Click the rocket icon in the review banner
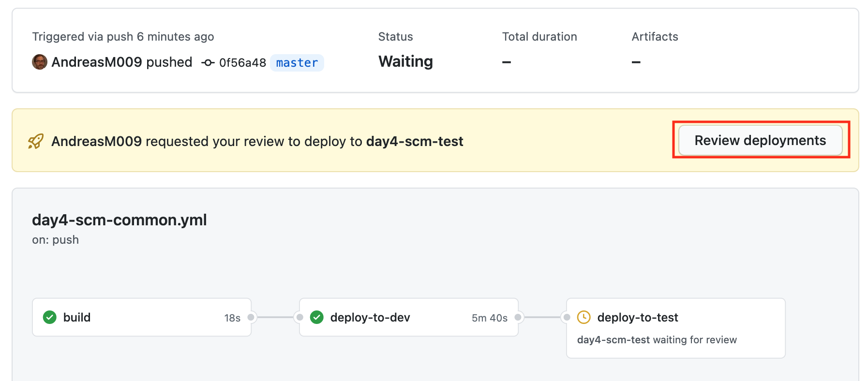This screenshot has height=381, width=868. tap(36, 141)
